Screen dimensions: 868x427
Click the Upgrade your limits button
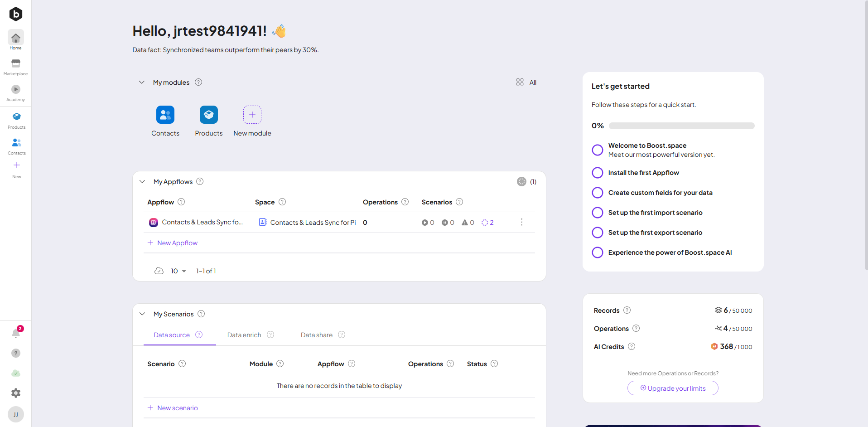(673, 388)
